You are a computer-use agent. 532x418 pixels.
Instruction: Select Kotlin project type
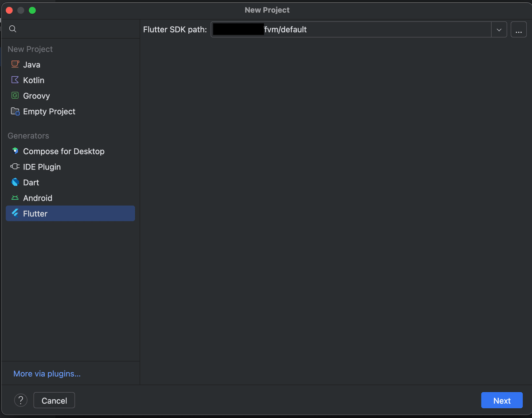[34, 80]
